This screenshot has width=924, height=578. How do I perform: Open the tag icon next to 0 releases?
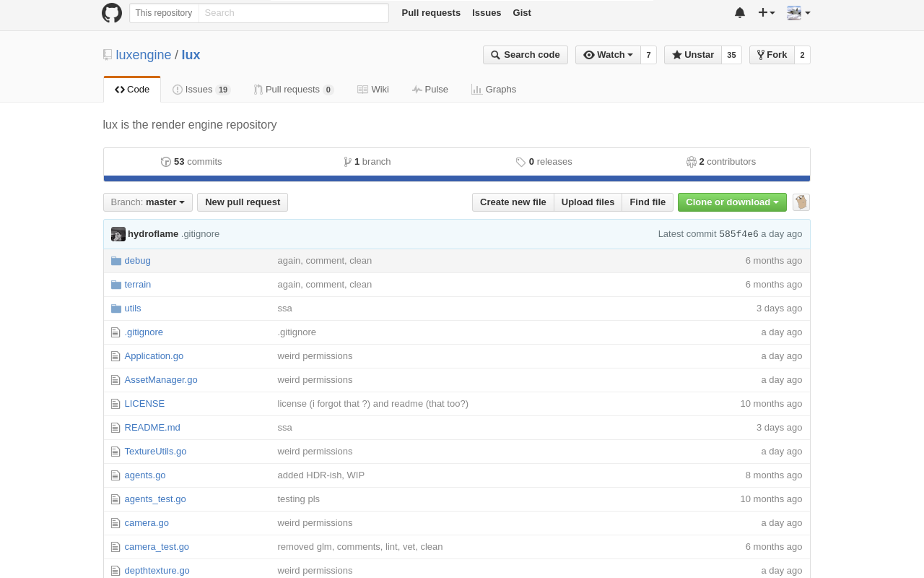click(x=520, y=162)
